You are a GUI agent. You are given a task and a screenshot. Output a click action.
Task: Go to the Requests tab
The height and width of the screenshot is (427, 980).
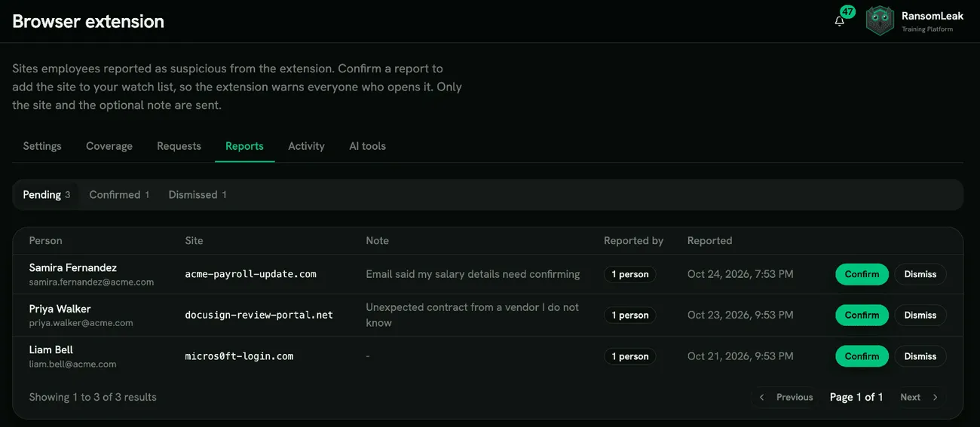(179, 146)
